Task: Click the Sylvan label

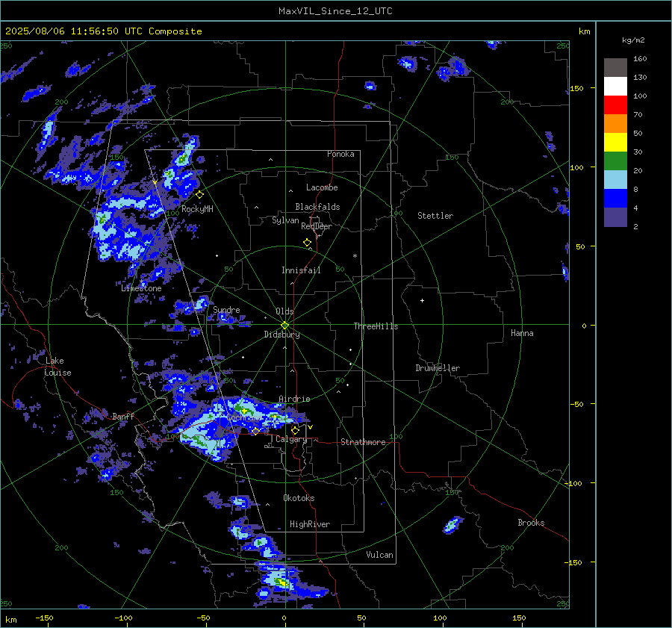Action: point(285,220)
